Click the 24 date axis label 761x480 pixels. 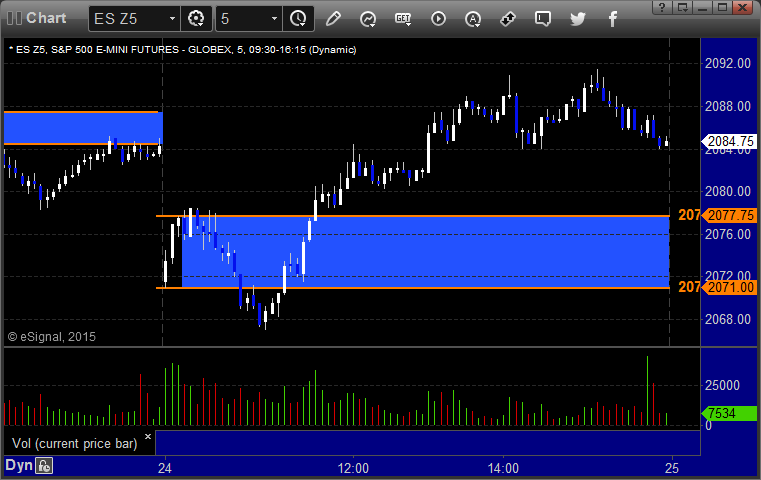(x=165, y=468)
